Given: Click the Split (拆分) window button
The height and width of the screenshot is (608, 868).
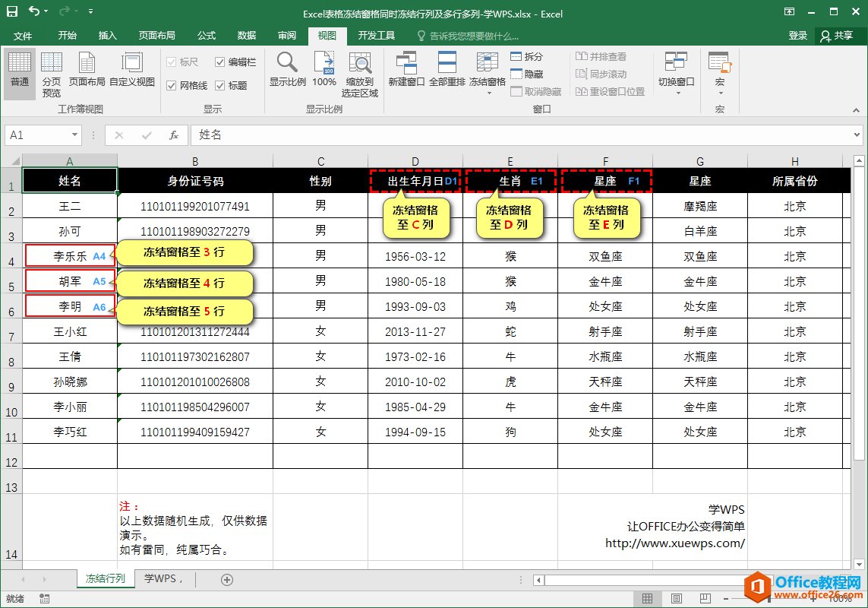Looking at the screenshot, I should [x=526, y=56].
